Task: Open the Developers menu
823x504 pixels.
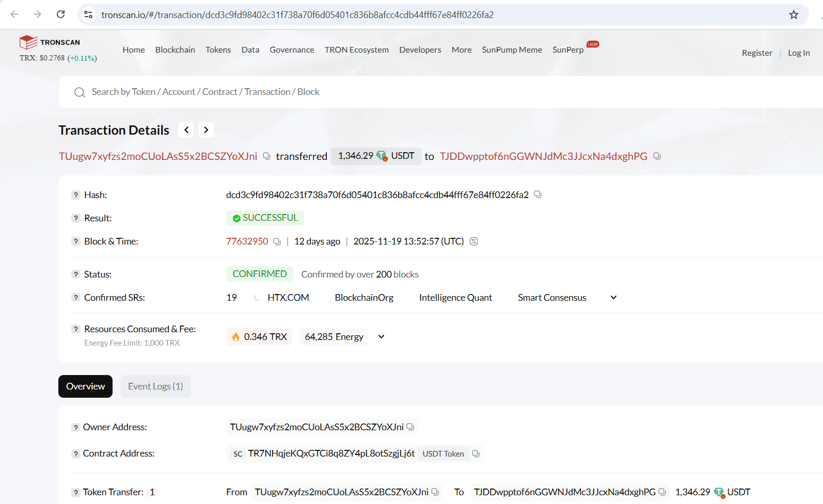Action: 420,50
